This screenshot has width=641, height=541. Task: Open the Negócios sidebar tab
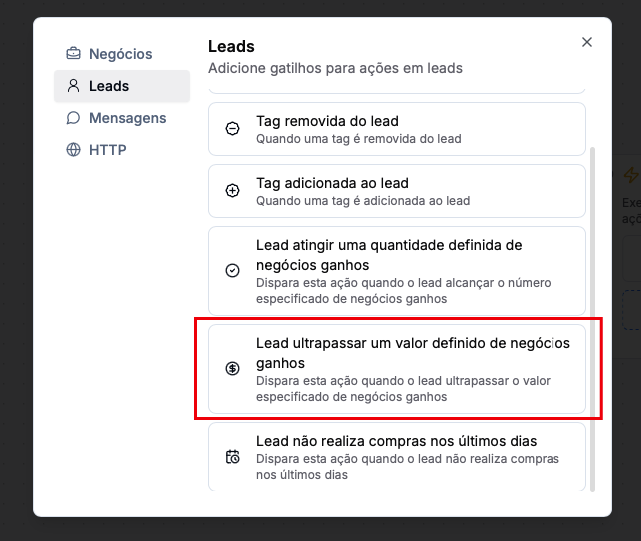120,54
